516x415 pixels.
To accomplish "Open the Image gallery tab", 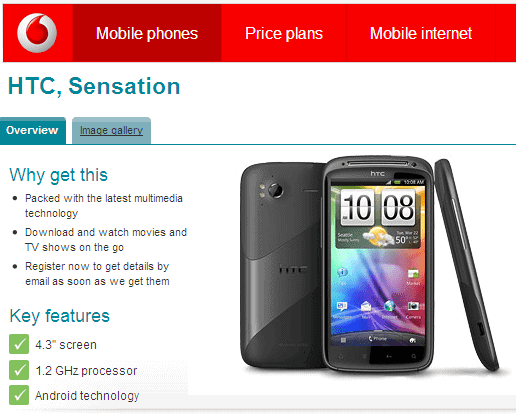I will (111, 130).
